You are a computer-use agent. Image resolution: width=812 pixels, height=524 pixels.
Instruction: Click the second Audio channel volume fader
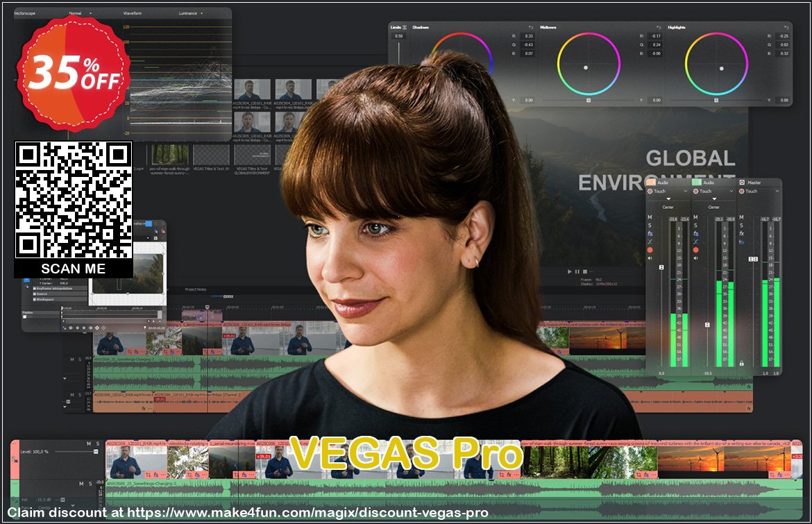tap(707, 325)
